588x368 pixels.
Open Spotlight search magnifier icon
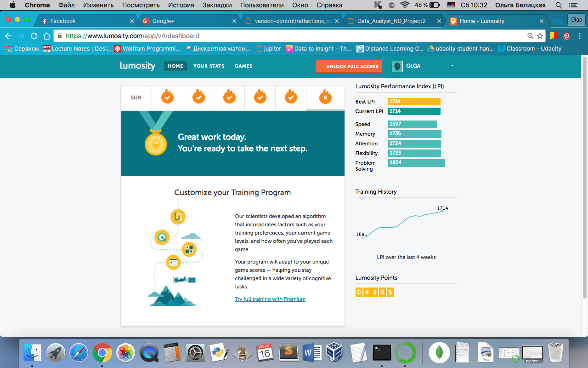tap(559, 5)
